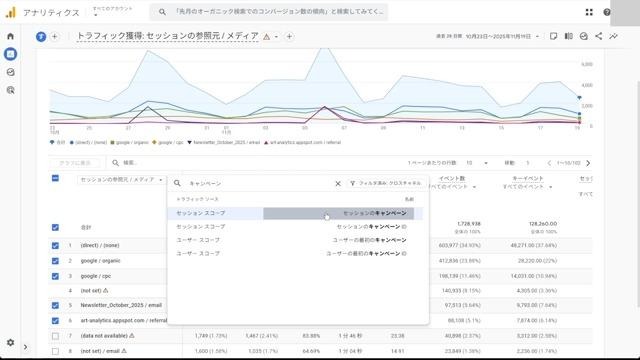Click the warning triangle beside report title

[267, 37]
